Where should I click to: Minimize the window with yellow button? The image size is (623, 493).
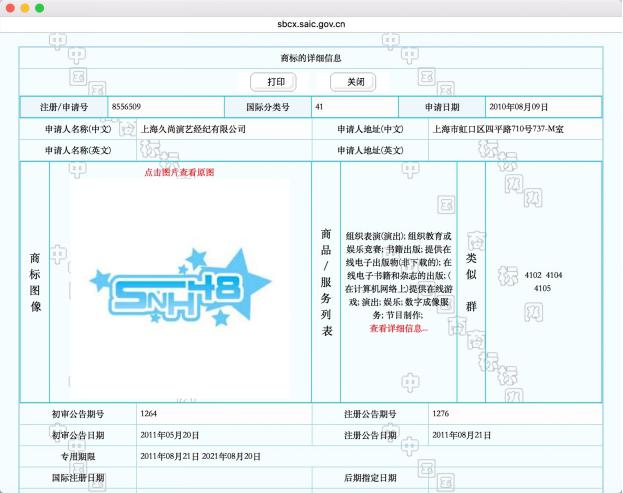click(25, 8)
